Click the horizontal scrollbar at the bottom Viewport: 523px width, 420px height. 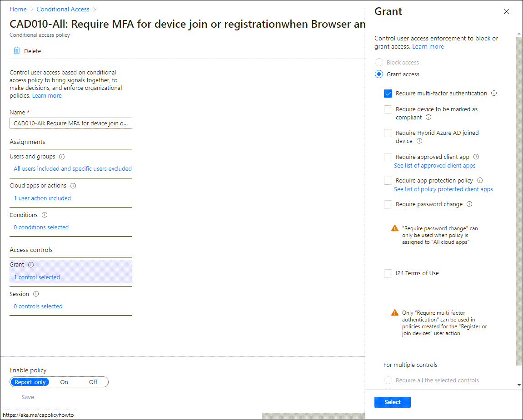point(313,415)
